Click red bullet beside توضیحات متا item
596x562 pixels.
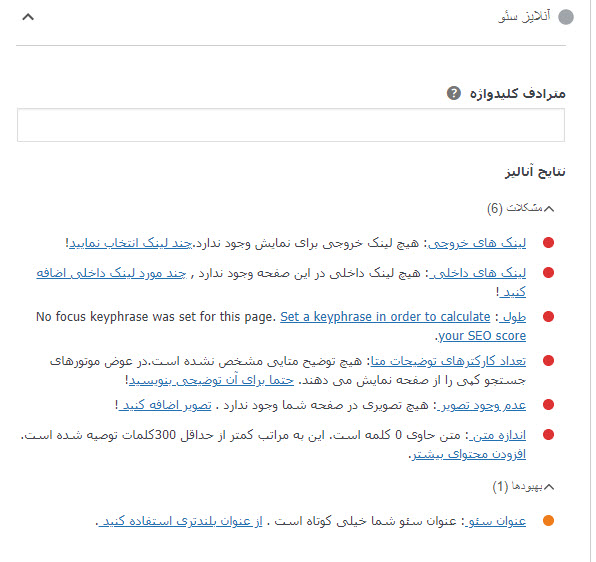coord(548,361)
